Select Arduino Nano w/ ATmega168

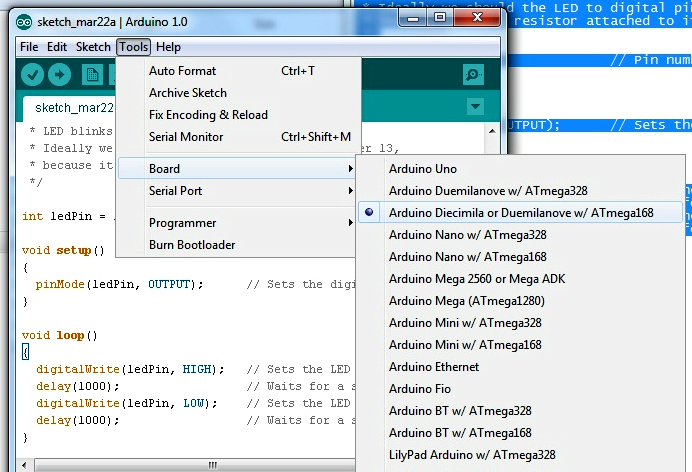[x=520, y=257]
